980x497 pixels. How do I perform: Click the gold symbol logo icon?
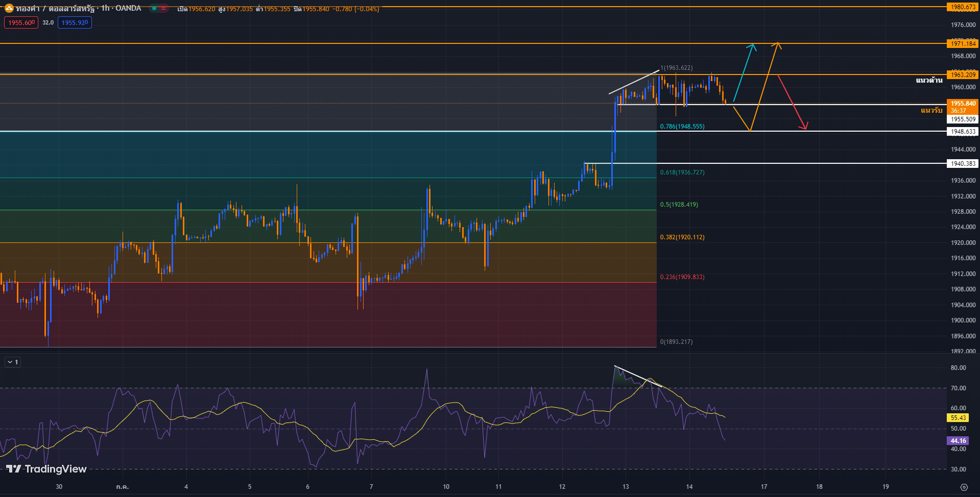coord(9,8)
